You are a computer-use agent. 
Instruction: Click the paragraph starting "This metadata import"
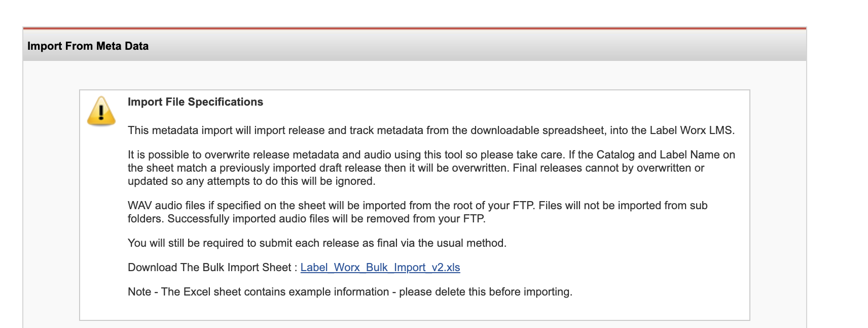click(431, 130)
